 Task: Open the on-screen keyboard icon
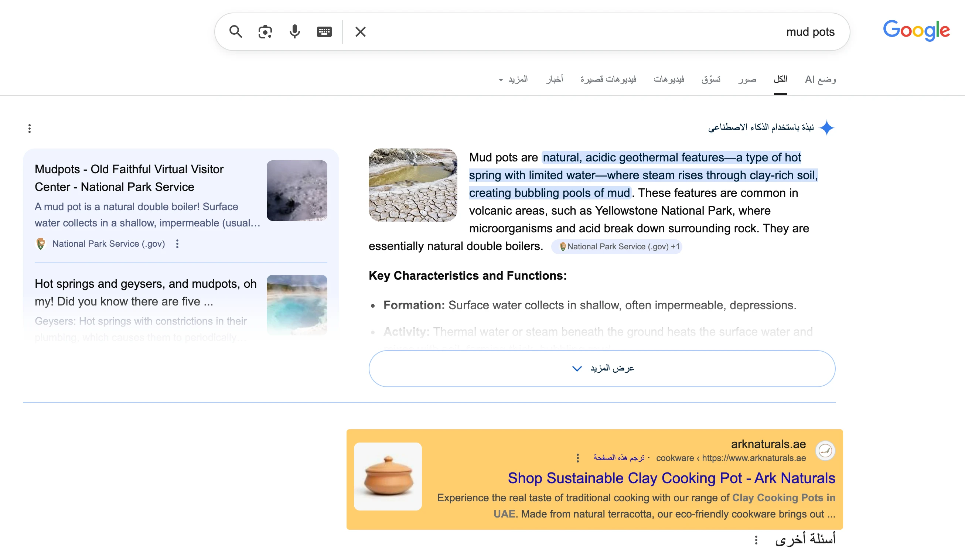click(324, 32)
